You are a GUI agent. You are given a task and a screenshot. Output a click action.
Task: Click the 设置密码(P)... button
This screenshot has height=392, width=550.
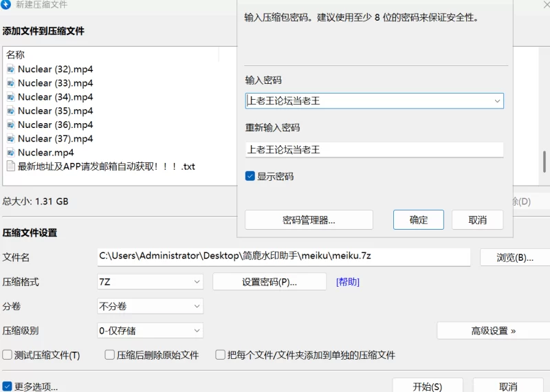coord(269,282)
